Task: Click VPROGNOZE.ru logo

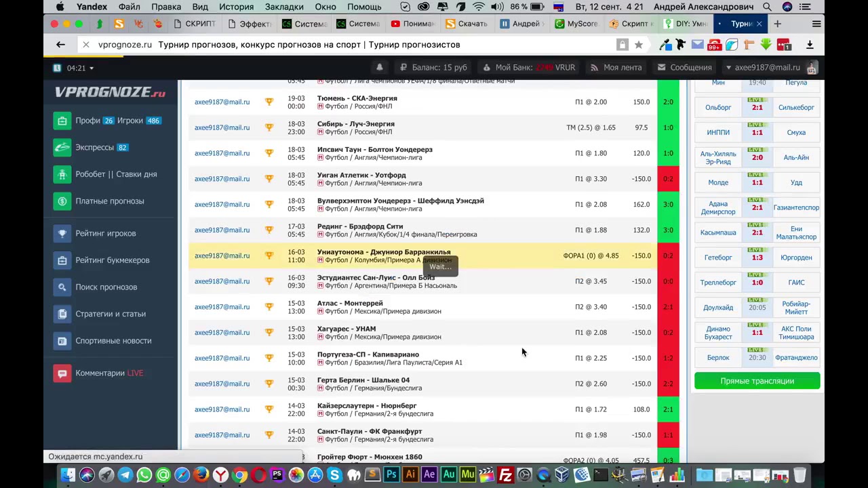Action: pos(110,93)
